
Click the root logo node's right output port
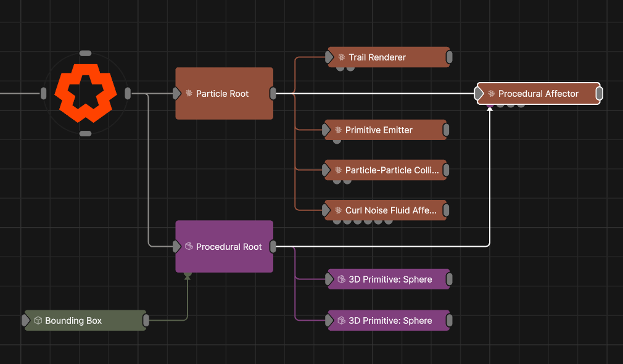tap(128, 94)
